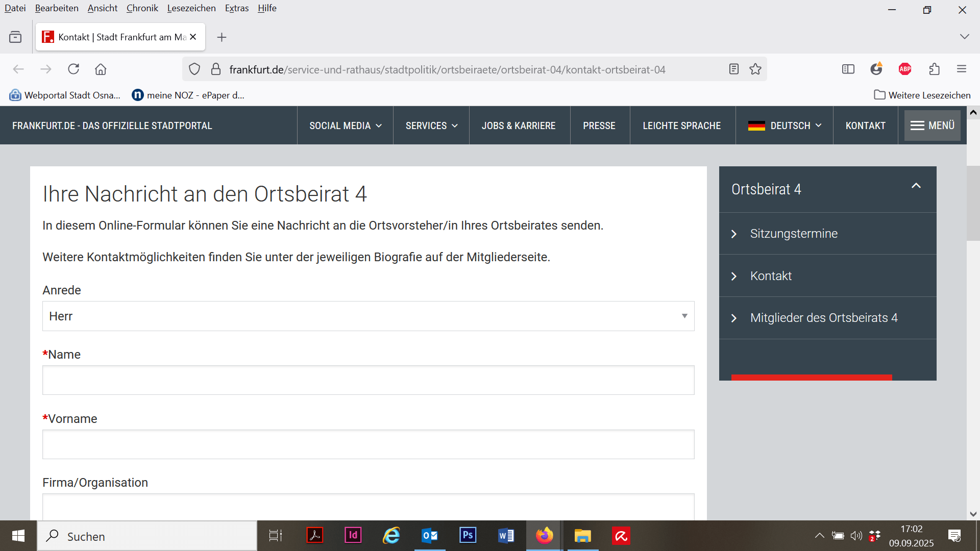Viewport: 980px width, 551px height.
Task: Open Mitglieder des Ortsbeirats 4 link
Action: (823, 318)
